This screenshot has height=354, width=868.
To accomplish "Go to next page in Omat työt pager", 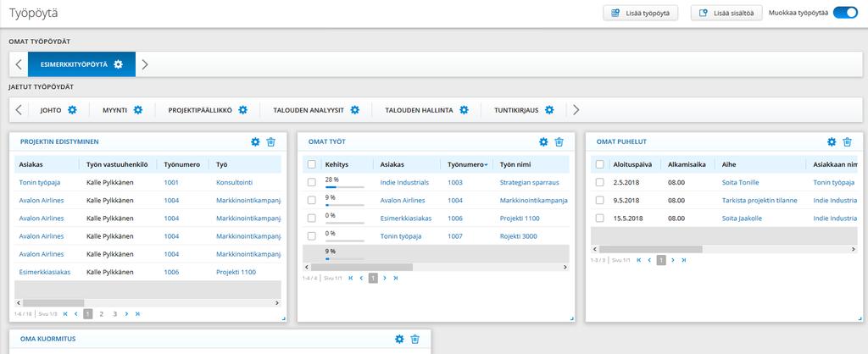I will click(x=385, y=279).
